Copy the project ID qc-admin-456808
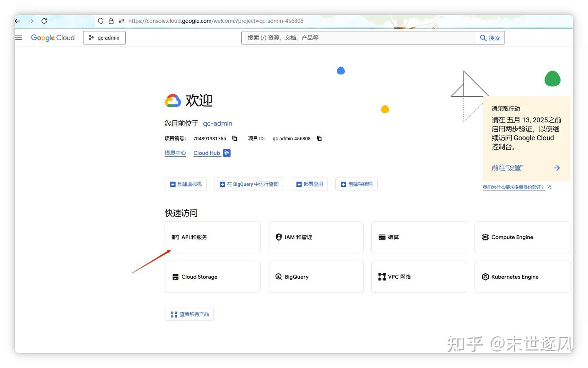This screenshot has width=588, height=368. (x=319, y=138)
